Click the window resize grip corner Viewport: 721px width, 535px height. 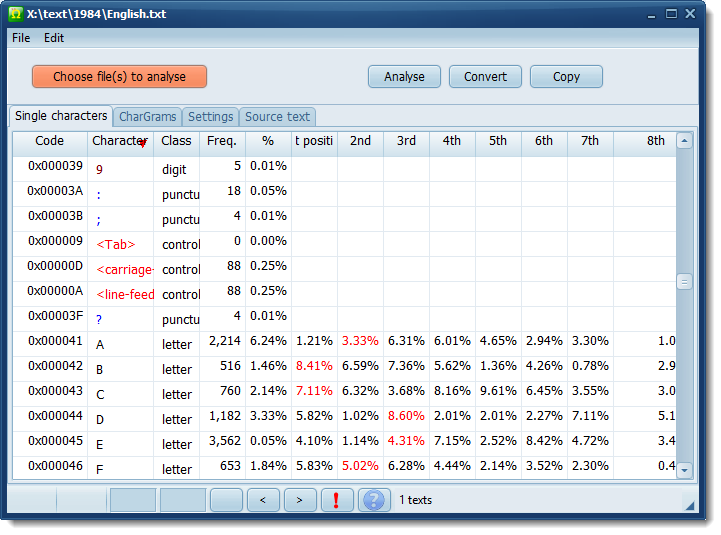pos(689,506)
